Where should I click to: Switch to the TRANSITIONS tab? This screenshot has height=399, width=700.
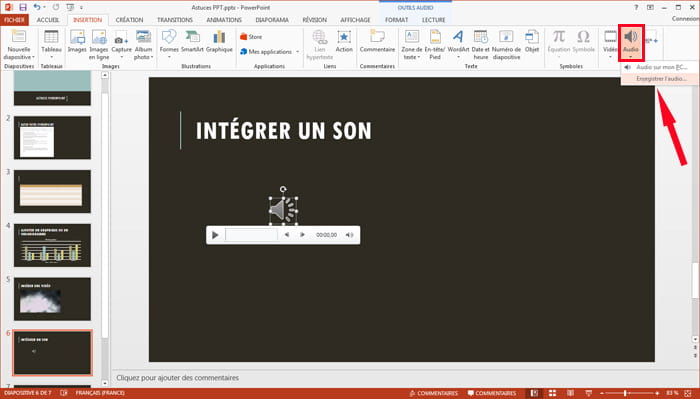tap(175, 20)
